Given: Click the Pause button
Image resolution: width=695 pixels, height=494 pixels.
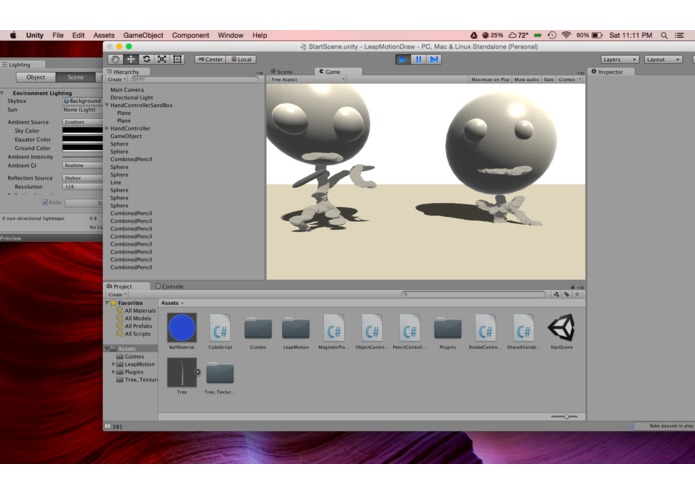Looking at the screenshot, I should 418,59.
